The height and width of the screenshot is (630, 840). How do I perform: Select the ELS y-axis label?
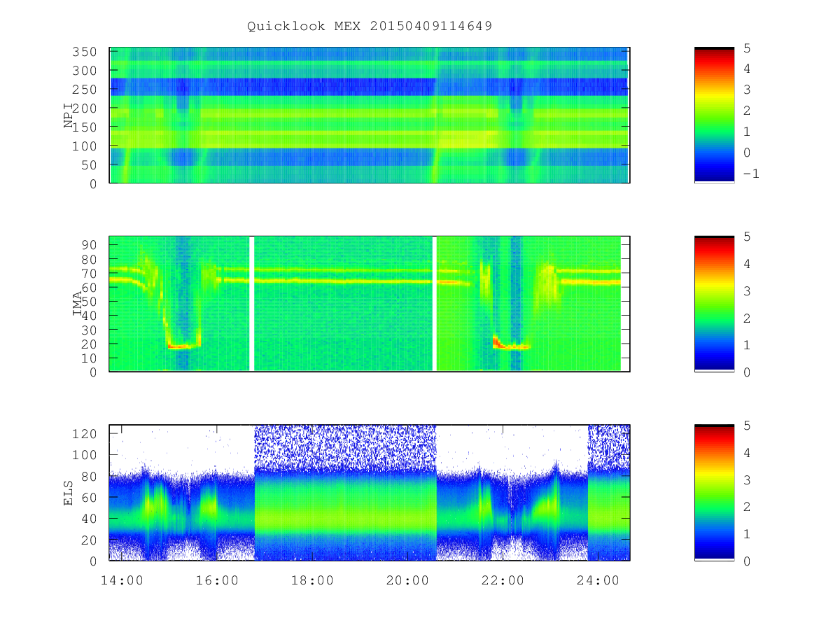[69, 493]
